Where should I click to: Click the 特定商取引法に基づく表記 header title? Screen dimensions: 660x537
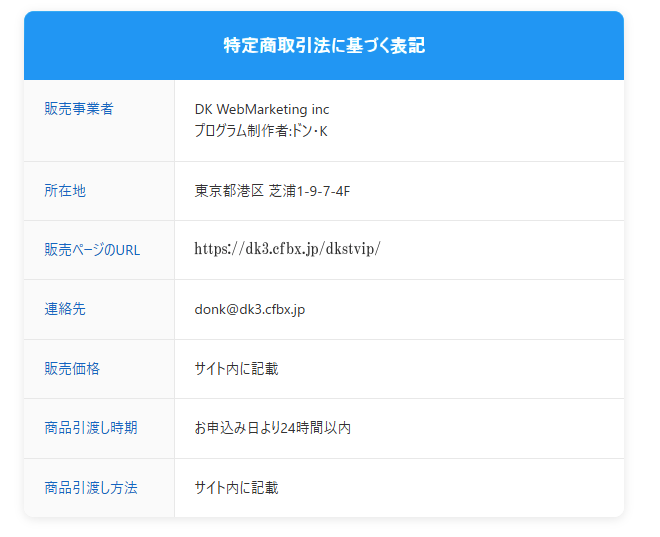pyautogui.click(x=324, y=45)
